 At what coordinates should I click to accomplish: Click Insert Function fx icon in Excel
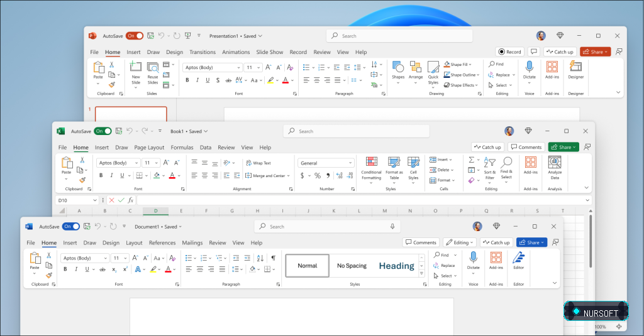131,200
